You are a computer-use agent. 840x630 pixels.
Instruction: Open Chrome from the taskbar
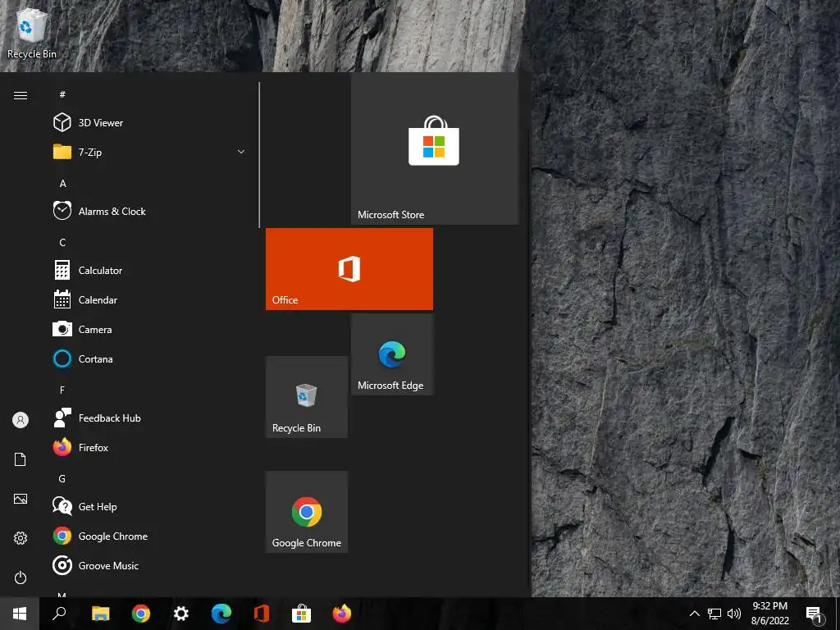[141, 614]
